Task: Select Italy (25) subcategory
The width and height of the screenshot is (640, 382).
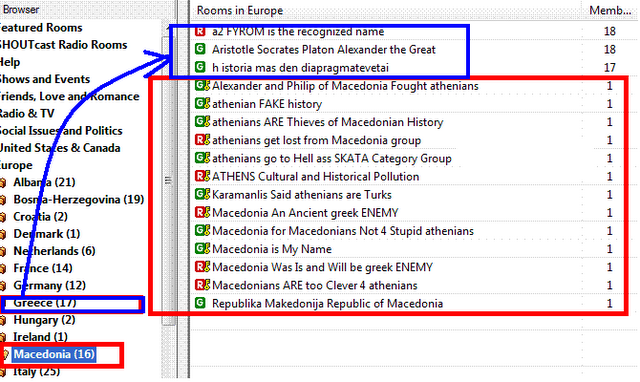Action: (x=37, y=371)
